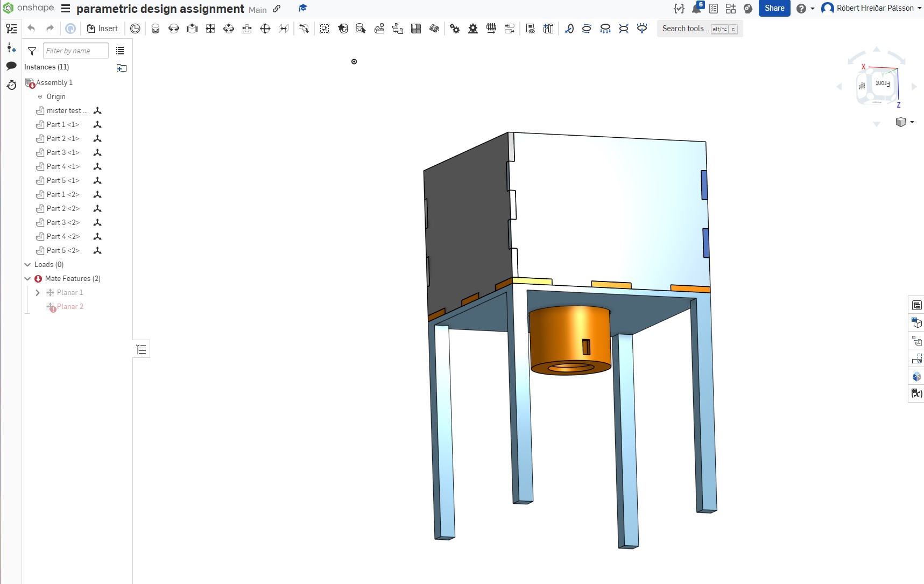The height and width of the screenshot is (584, 924).
Task: Select the Parallel mate tool
Action: (284, 29)
